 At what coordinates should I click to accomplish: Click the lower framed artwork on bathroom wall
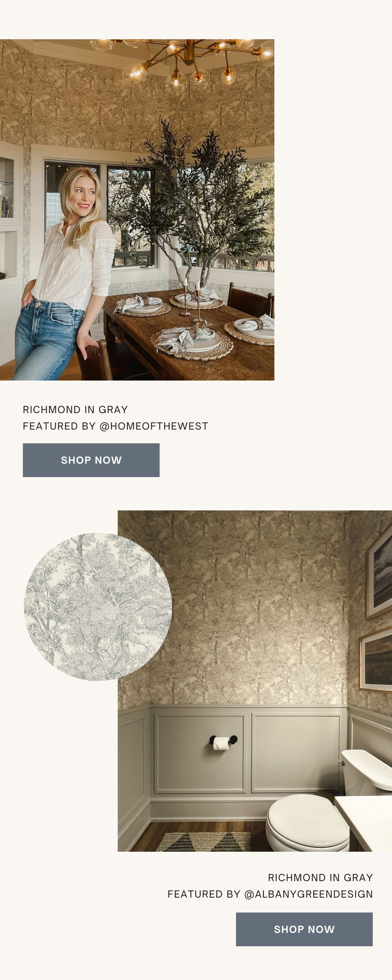376,659
